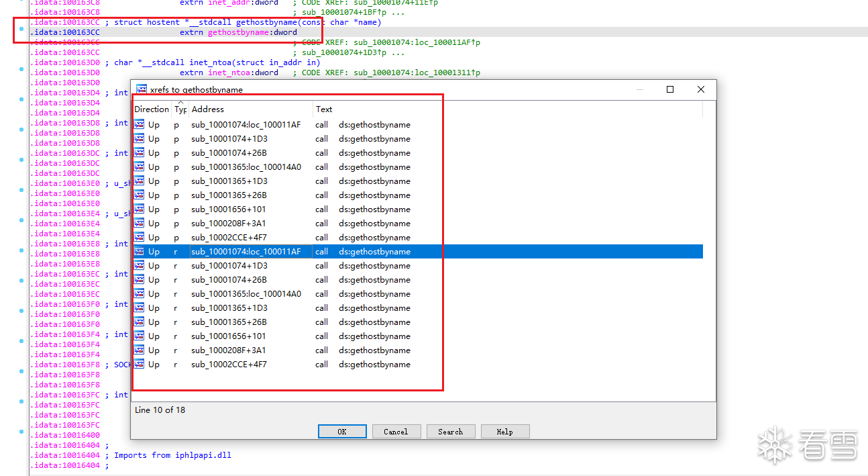Image resolution: width=868 pixels, height=476 pixels.
Task: Sort xrefs by the Type column header
Action: [x=180, y=109]
